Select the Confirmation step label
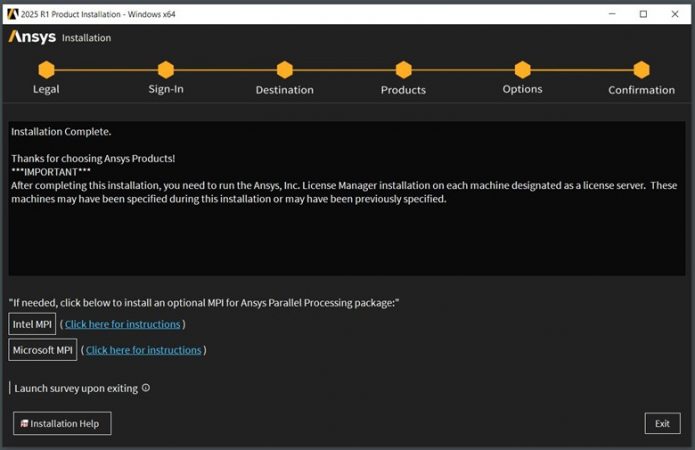The height and width of the screenshot is (450, 695). point(641,90)
